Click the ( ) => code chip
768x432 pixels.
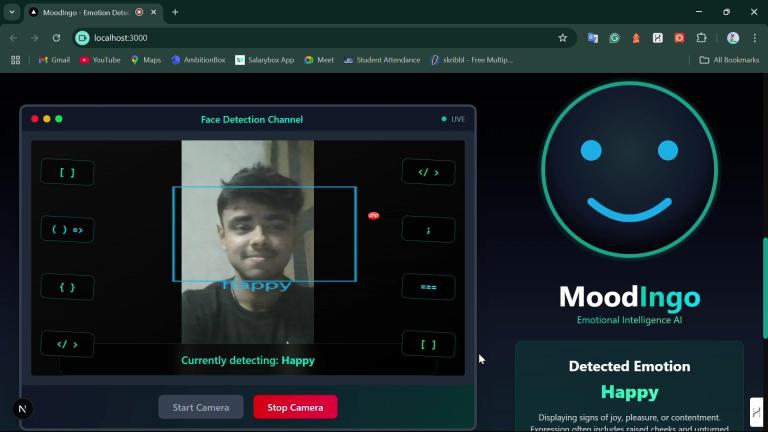[67, 230]
